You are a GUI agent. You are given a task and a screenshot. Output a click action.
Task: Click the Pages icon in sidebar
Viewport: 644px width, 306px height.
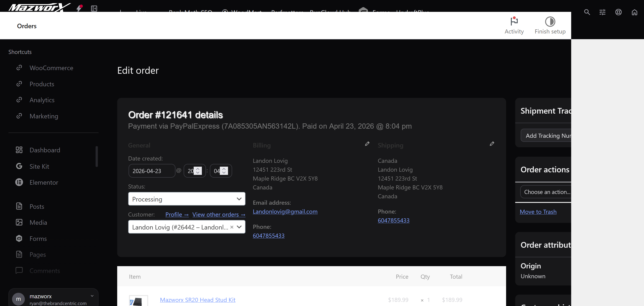click(x=19, y=254)
